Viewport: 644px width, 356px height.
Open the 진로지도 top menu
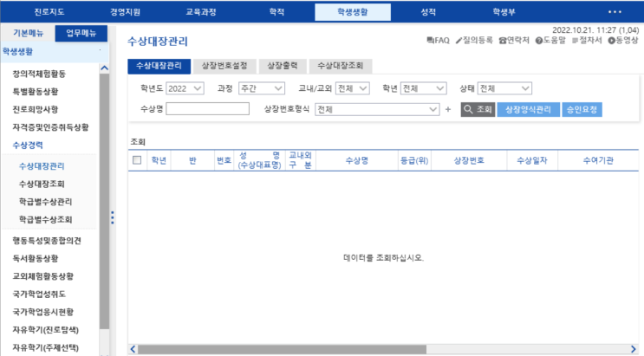point(49,12)
